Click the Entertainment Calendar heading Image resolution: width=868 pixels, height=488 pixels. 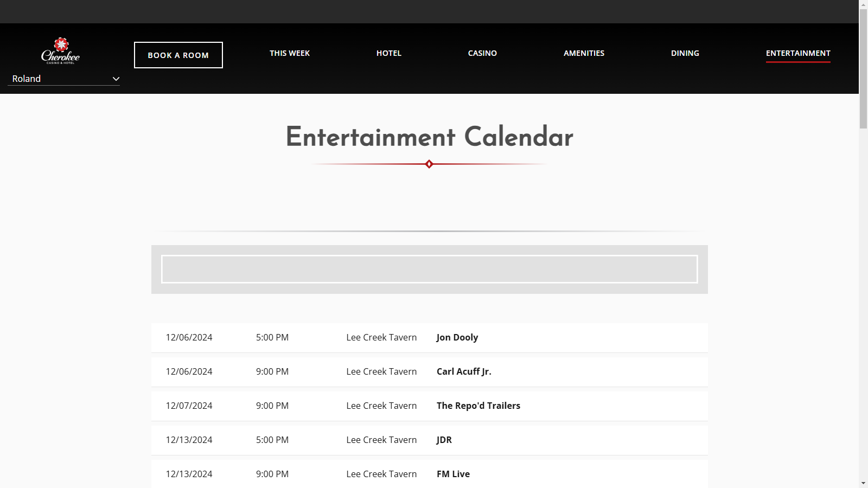pyautogui.click(x=429, y=137)
